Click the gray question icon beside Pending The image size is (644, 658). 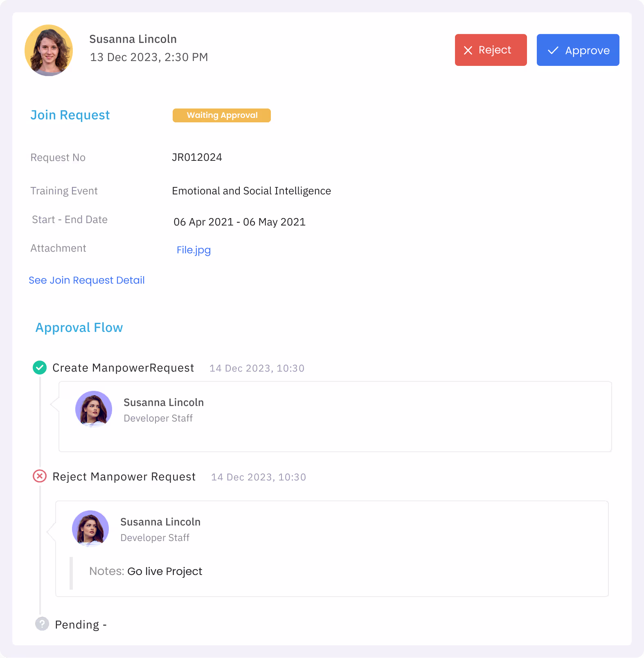[x=42, y=624]
